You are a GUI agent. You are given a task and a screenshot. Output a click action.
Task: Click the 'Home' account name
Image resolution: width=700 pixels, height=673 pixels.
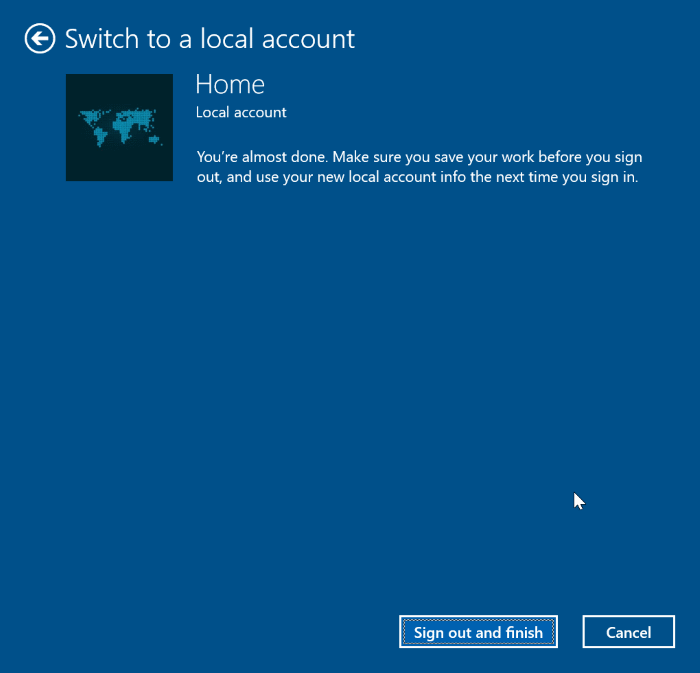(230, 84)
